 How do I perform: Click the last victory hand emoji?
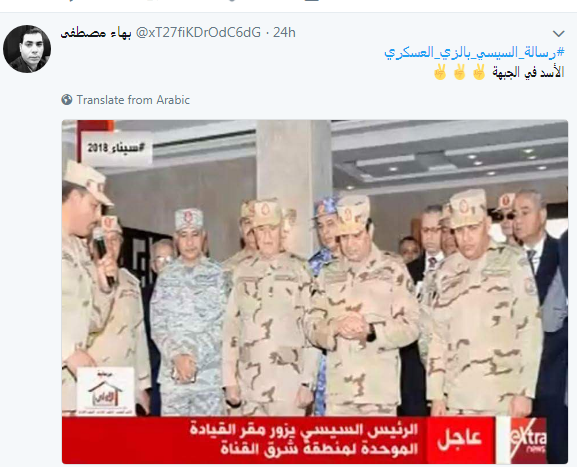click(x=440, y=72)
